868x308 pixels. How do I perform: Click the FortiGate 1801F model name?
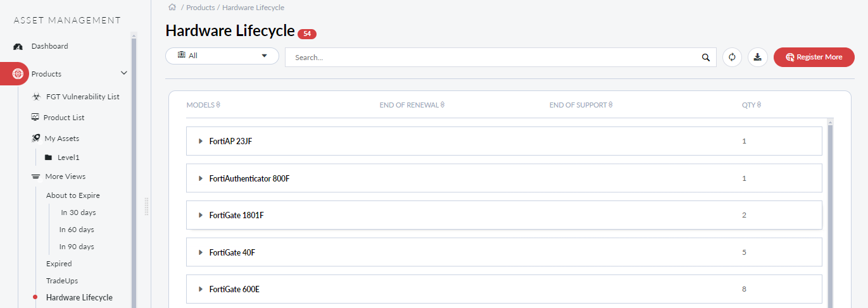(x=236, y=215)
